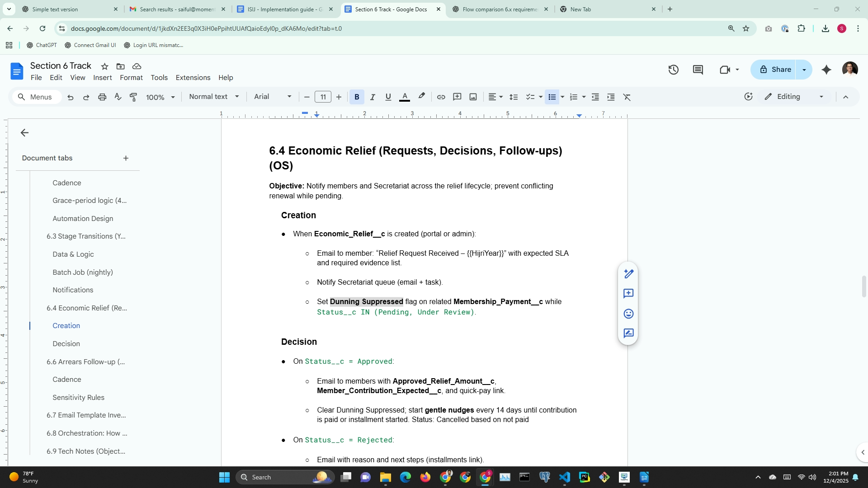Click the Spelling and grammar check icon

[x=118, y=97]
